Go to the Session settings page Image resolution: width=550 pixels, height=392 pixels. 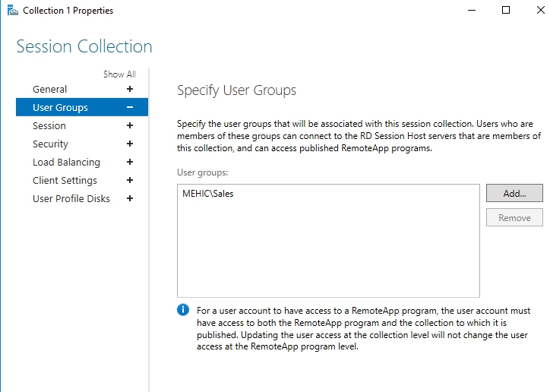click(x=49, y=126)
